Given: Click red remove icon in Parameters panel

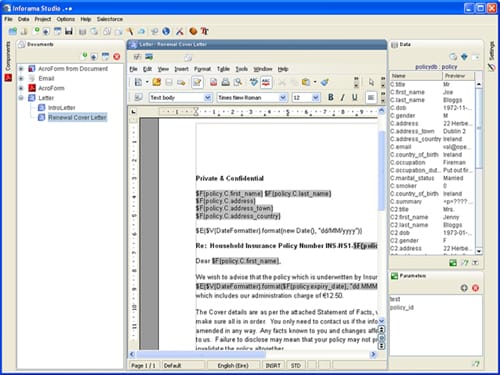Looking at the screenshot, I should pyautogui.click(x=475, y=288).
